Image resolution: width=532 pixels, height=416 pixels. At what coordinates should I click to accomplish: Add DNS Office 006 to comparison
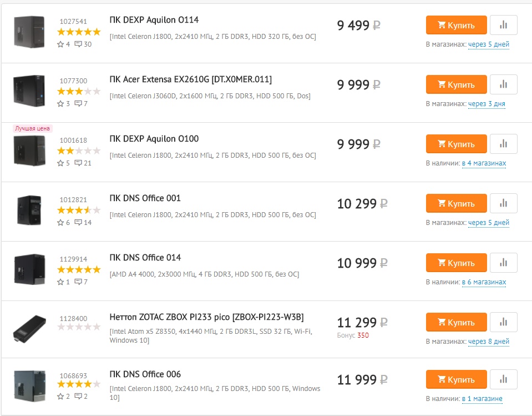tap(504, 379)
